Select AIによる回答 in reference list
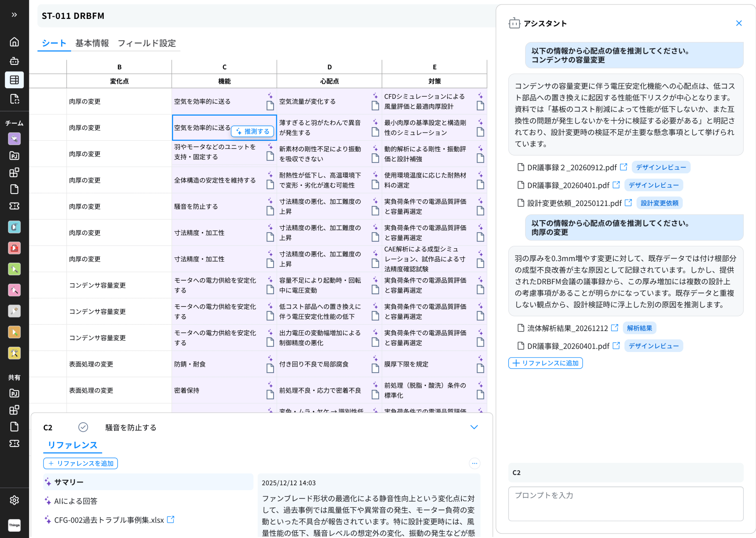Image resolution: width=756 pixels, height=538 pixels. tap(76, 501)
